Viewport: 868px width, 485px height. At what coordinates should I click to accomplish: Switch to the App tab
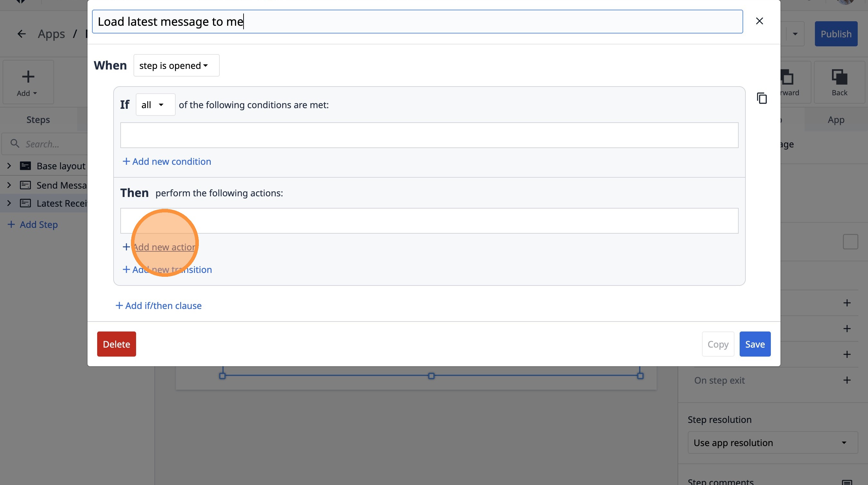coord(836,120)
